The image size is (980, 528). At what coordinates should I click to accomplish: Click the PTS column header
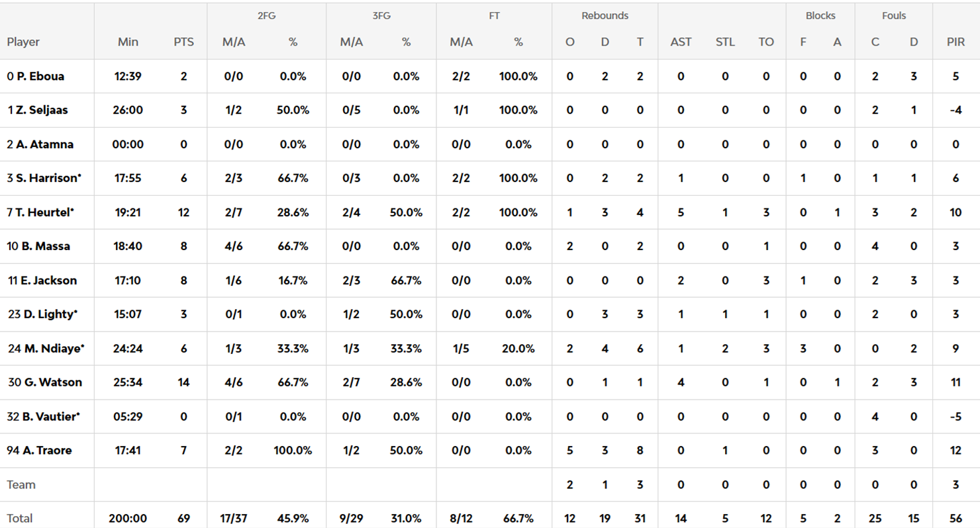click(x=183, y=42)
